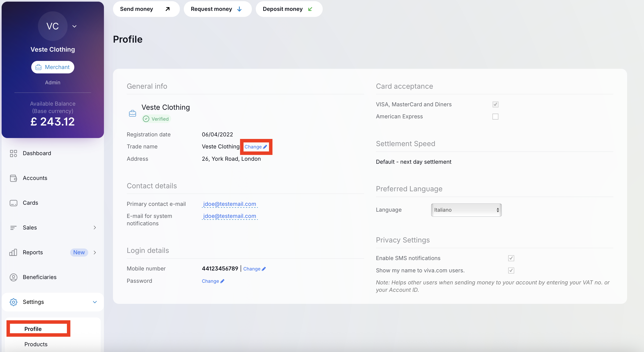Click the Sales lines icon
Screen dimensions: 644x352
(13, 228)
